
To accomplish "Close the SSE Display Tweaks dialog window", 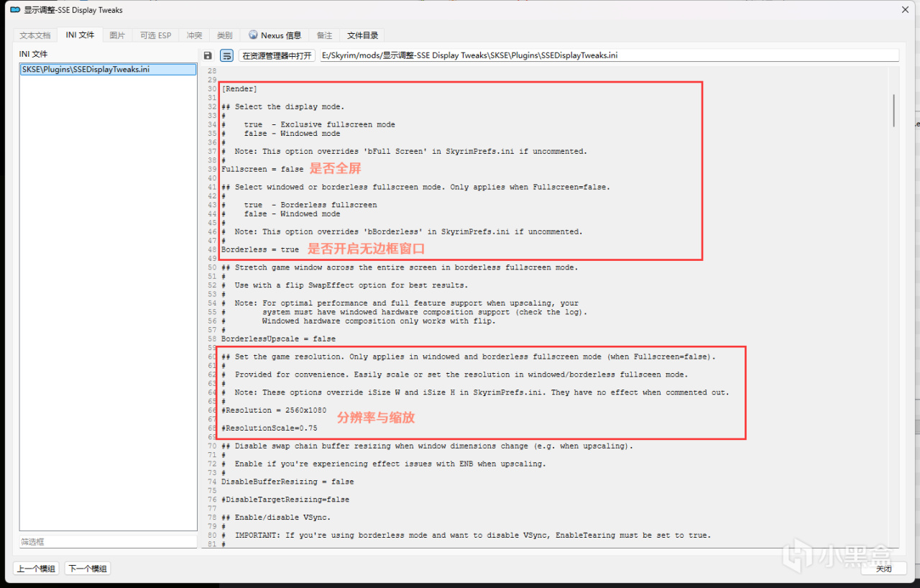I will click(904, 10).
